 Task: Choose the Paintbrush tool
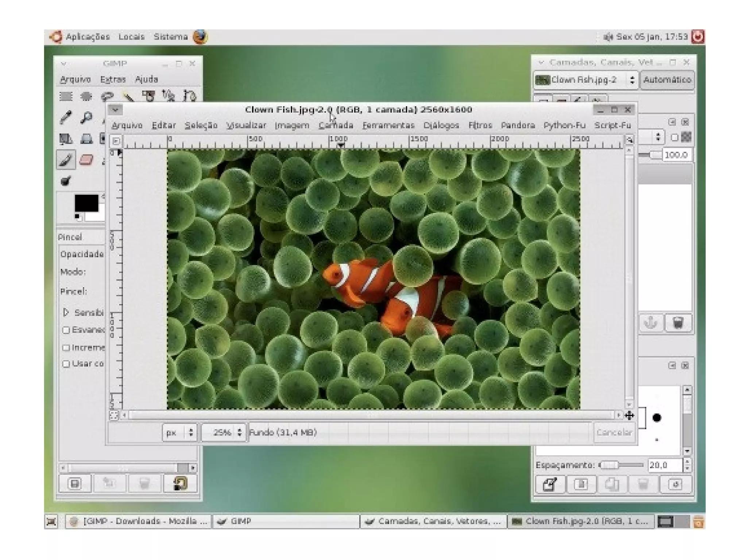(x=66, y=160)
